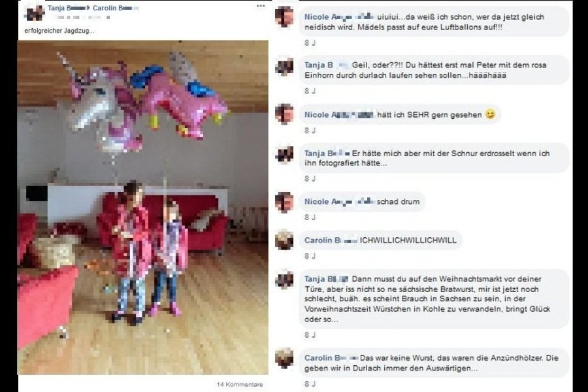Click the winking emoji in Nicole's comment
Viewport: 588px width, 392px height.
(490, 114)
